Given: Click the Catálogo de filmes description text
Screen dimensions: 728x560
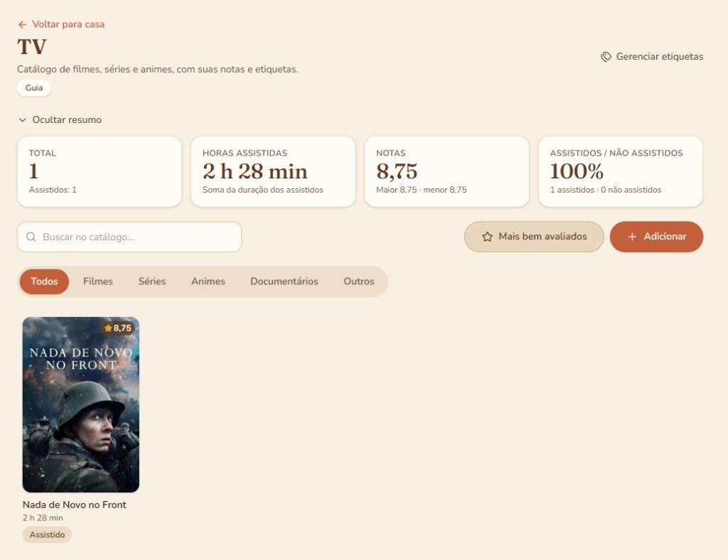Looking at the screenshot, I should click(157, 70).
